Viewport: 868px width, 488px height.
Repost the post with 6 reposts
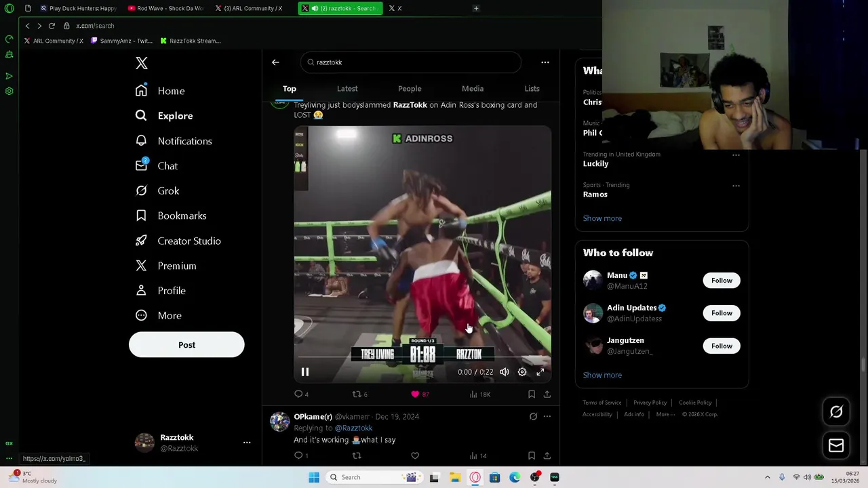click(360, 394)
